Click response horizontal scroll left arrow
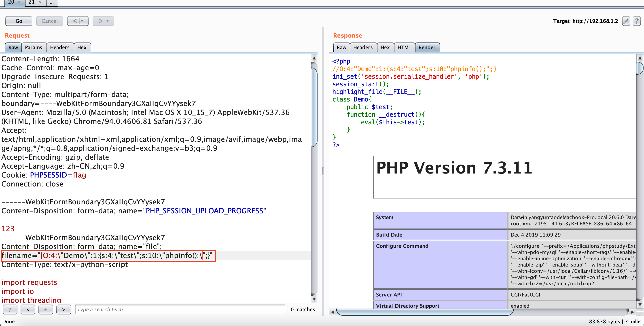The width and height of the screenshot is (644, 326). [333, 312]
